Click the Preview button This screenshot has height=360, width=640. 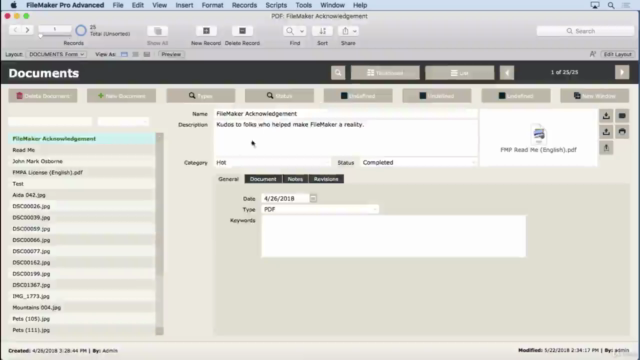(171, 54)
